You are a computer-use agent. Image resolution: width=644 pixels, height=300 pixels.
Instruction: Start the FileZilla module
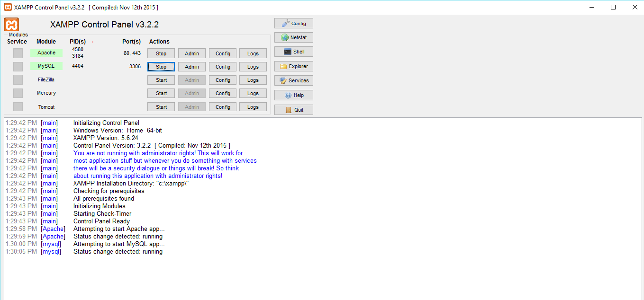click(161, 79)
